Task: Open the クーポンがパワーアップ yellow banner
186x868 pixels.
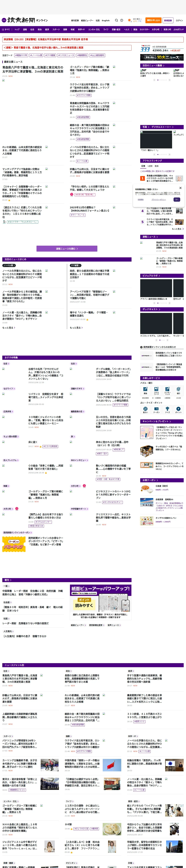Action: click(x=14, y=545)
